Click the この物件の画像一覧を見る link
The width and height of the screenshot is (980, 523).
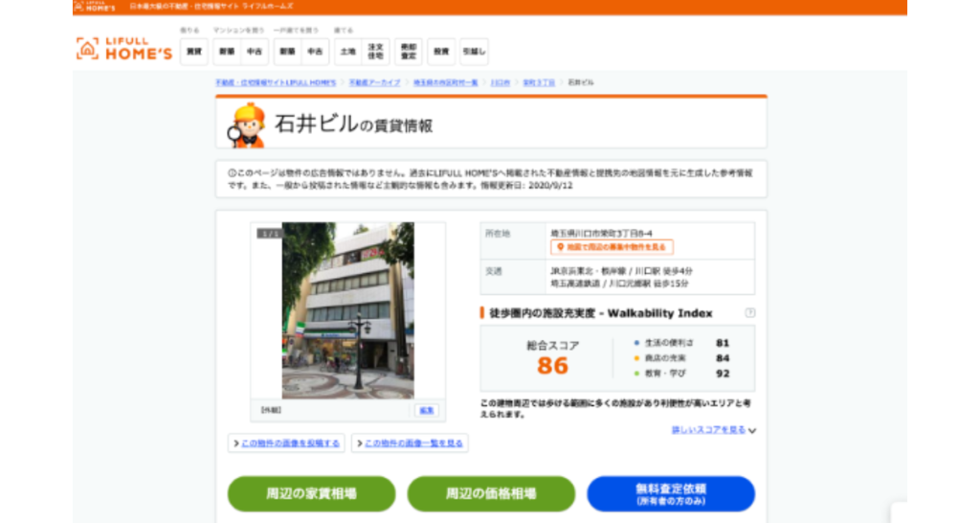pos(410,443)
